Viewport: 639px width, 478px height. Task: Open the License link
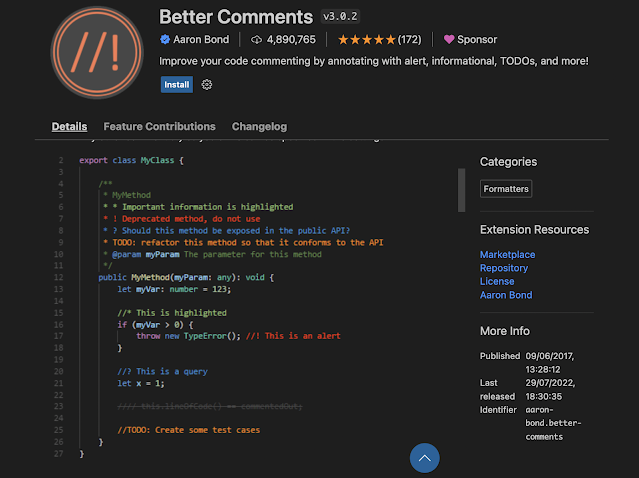(x=497, y=282)
